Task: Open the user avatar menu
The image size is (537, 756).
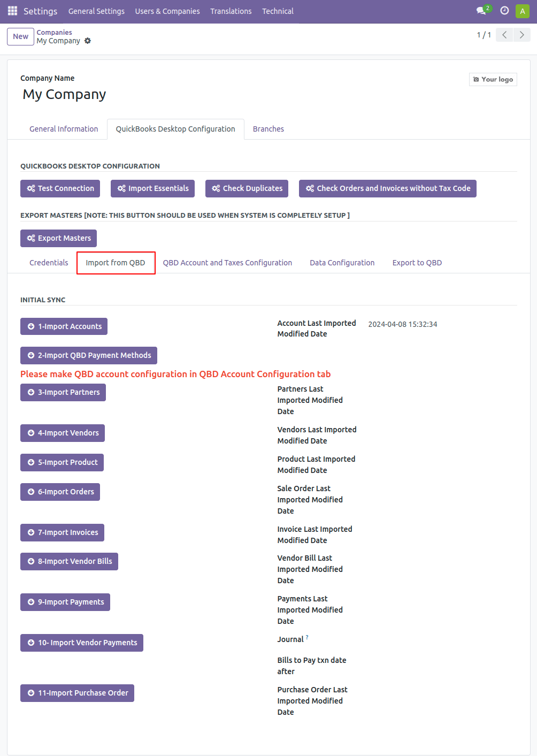Action: [523, 11]
